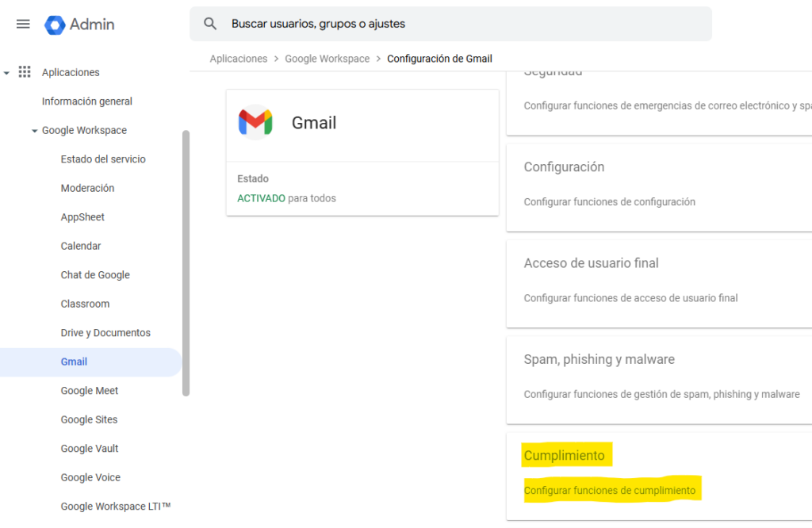Open Spam, phishing y malware section

(599, 360)
